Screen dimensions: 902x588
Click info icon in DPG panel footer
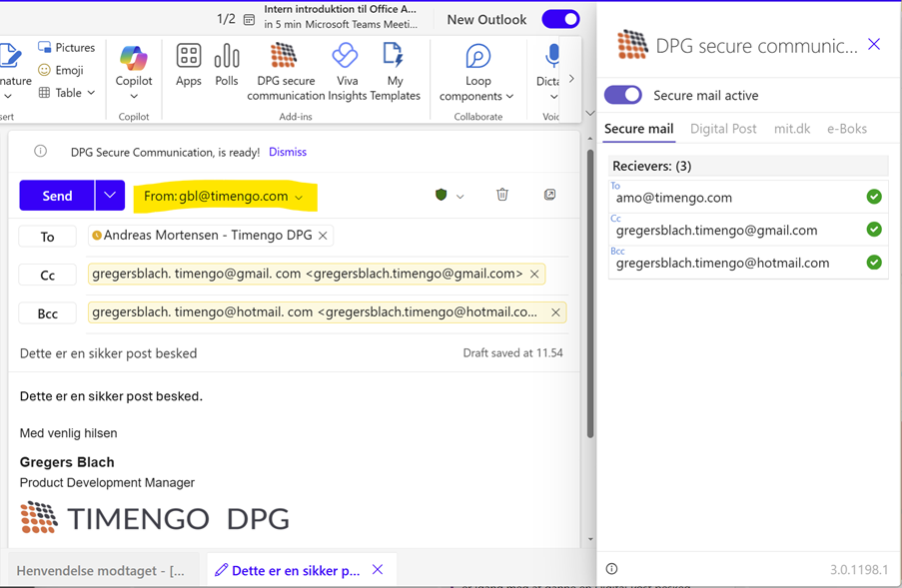click(x=612, y=569)
